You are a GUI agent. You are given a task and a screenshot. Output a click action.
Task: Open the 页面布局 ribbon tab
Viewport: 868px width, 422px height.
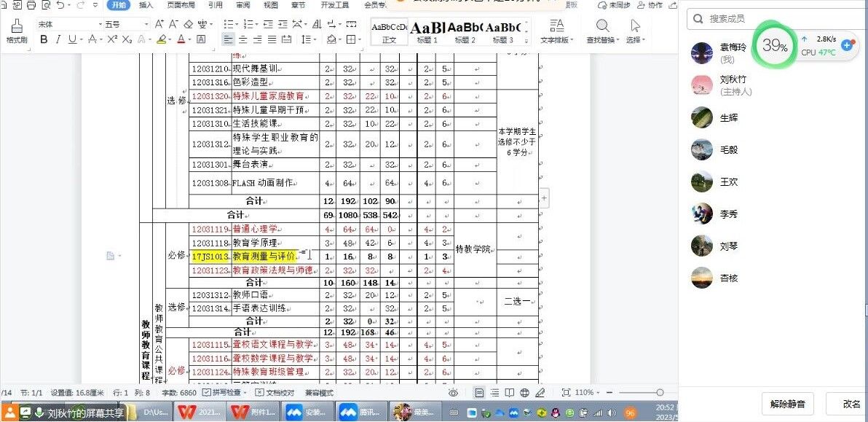click(181, 5)
